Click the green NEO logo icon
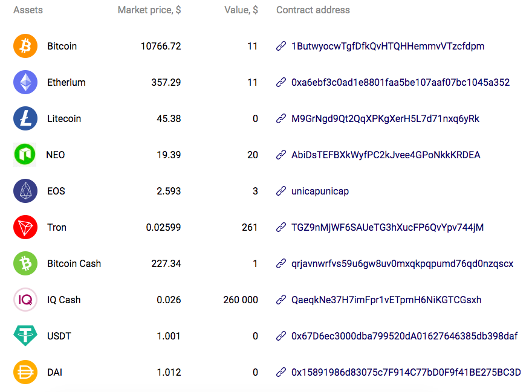Screen dimensions: 532x392 [25, 155]
